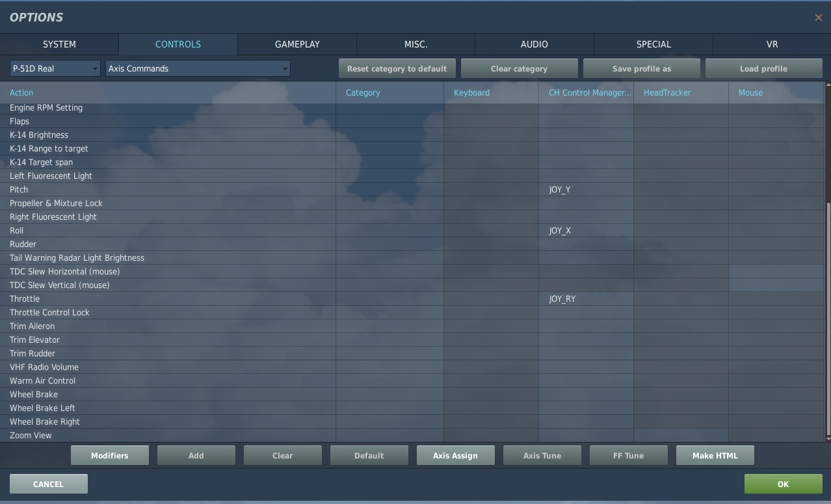The width and height of the screenshot is (831, 504).
Task: Click the Clear button in bottom row
Action: tap(282, 455)
